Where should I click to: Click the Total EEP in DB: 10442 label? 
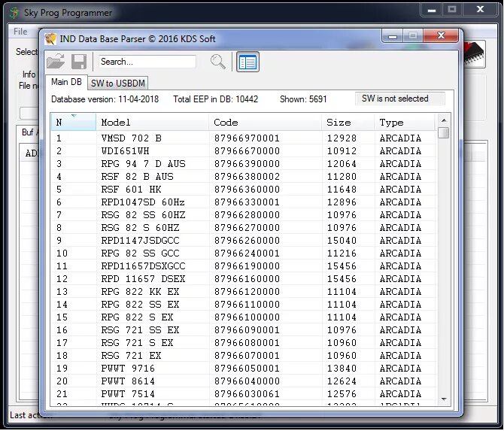click(x=215, y=99)
